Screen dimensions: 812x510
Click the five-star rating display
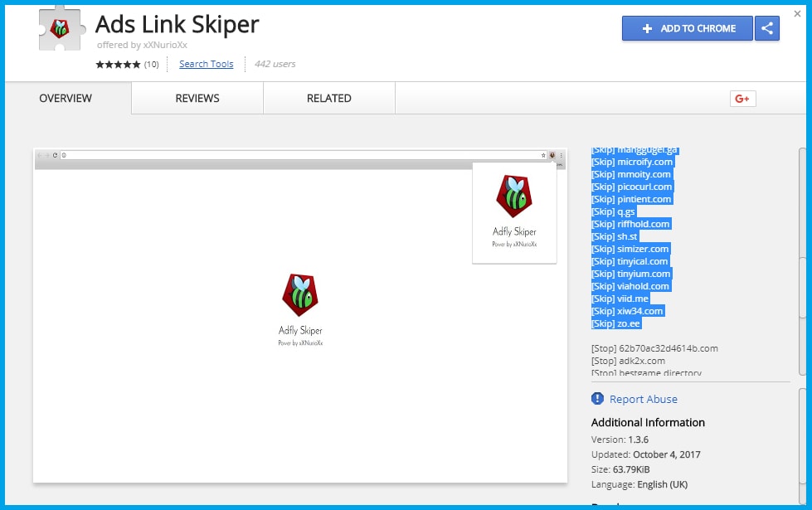coord(118,64)
